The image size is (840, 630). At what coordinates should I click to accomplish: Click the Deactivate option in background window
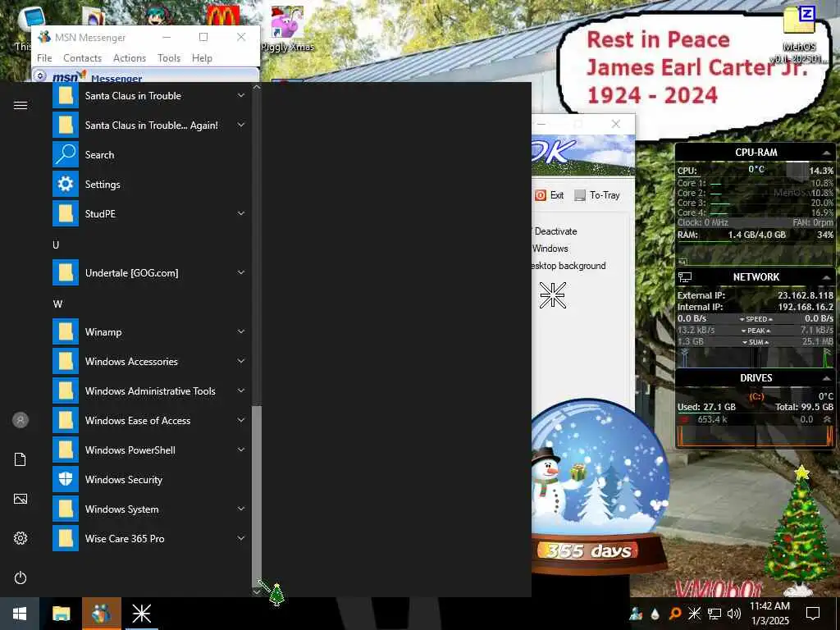tap(555, 231)
